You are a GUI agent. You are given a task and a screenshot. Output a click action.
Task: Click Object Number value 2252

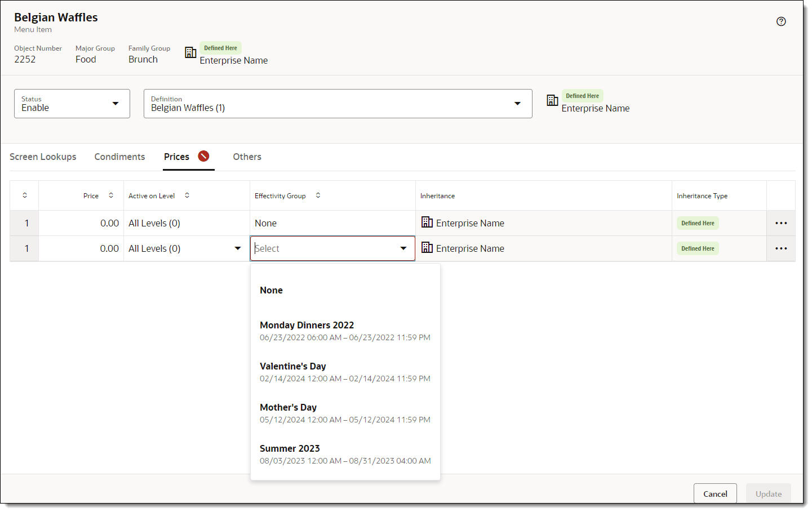tap(25, 59)
